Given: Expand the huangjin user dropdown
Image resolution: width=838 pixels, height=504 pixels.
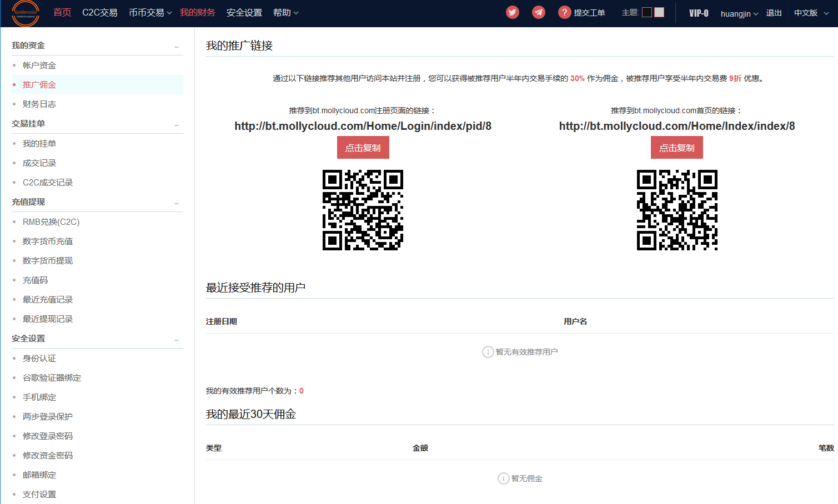Looking at the screenshot, I should click(x=739, y=13).
